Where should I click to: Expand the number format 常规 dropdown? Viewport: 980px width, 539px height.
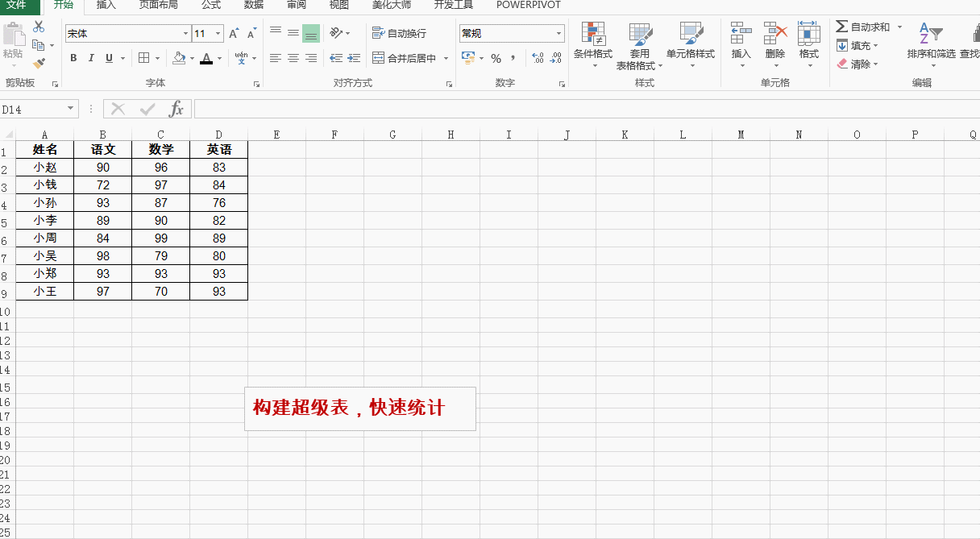point(559,34)
